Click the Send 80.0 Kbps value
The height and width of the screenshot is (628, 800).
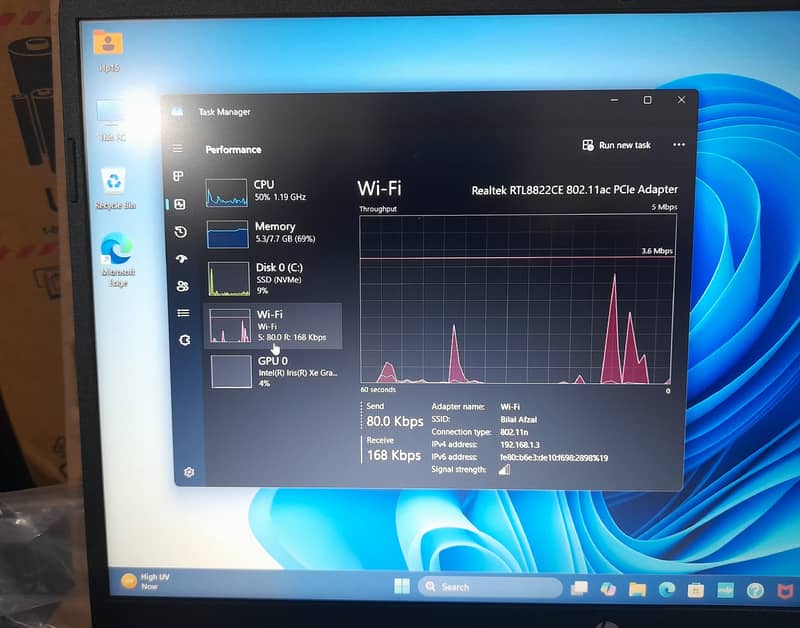coord(395,421)
